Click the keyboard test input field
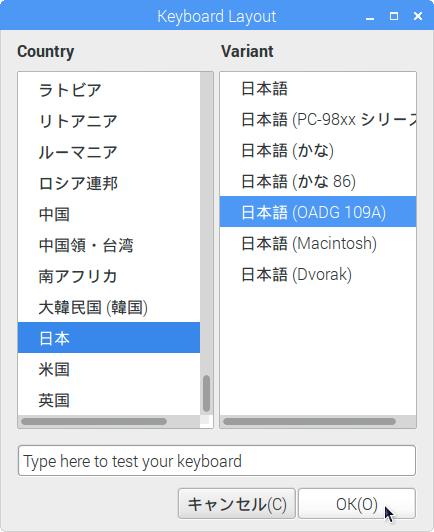Viewport: 434px width, 532px height. coord(217,461)
